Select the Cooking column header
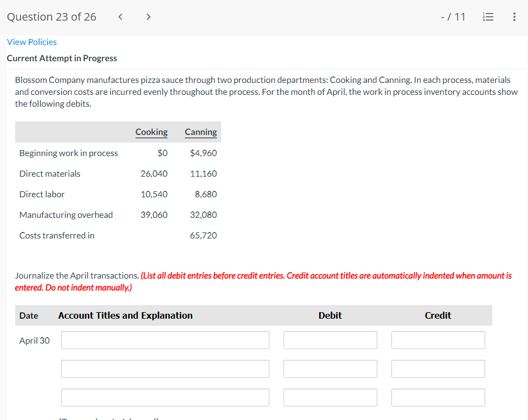 coord(151,132)
